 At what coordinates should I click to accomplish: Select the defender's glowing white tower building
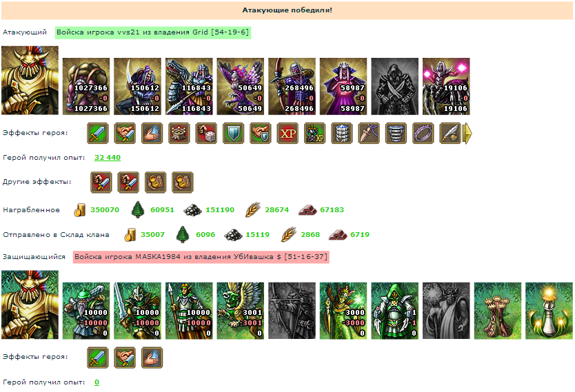pyautogui.click(x=549, y=311)
